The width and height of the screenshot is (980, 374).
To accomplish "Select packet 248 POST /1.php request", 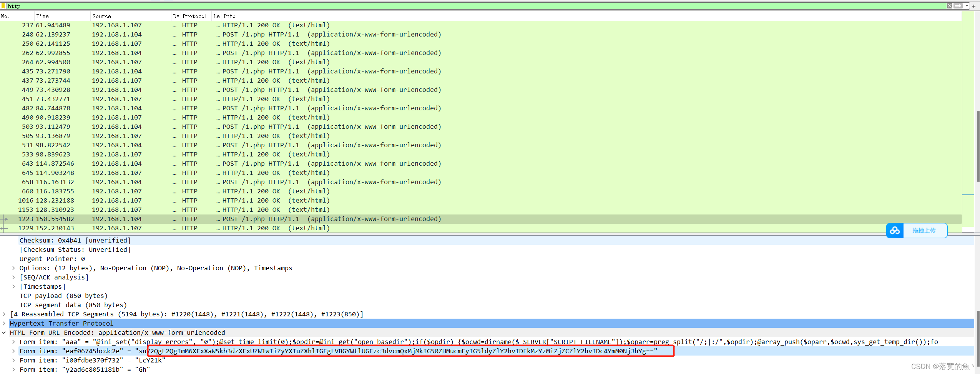I will tap(481, 34).
